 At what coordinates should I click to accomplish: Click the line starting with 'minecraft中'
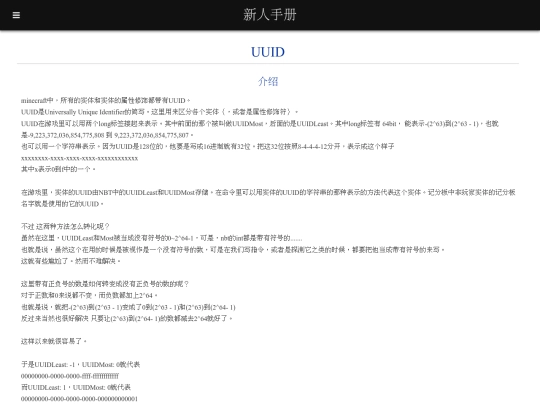click(106, 101)
